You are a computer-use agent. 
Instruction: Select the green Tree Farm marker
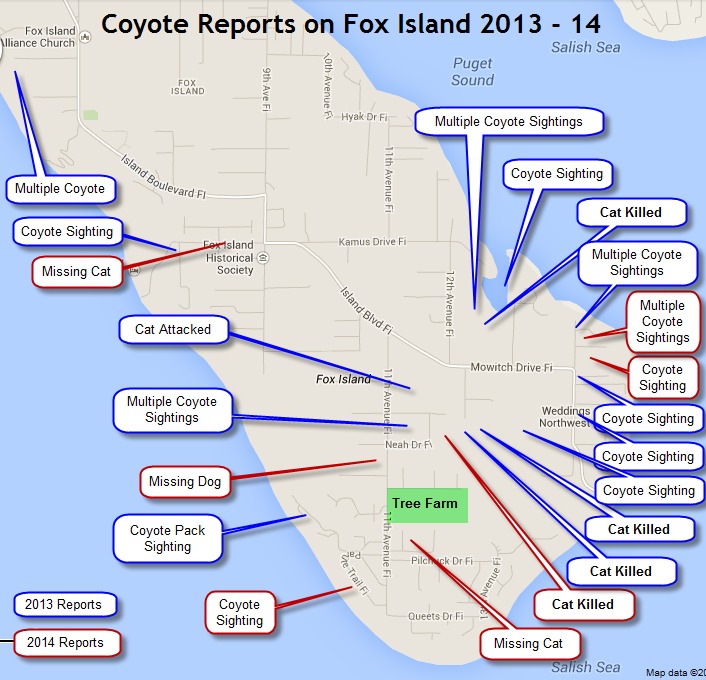coord(427,504)
